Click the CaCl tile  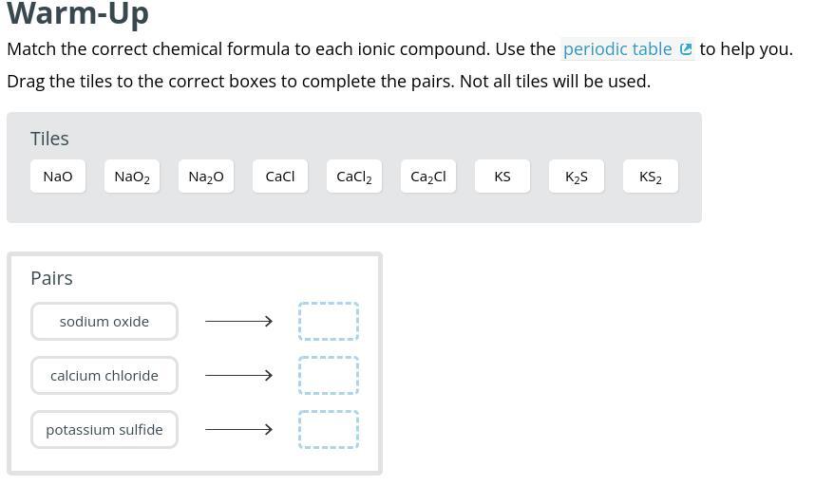(x=280, y=177)
